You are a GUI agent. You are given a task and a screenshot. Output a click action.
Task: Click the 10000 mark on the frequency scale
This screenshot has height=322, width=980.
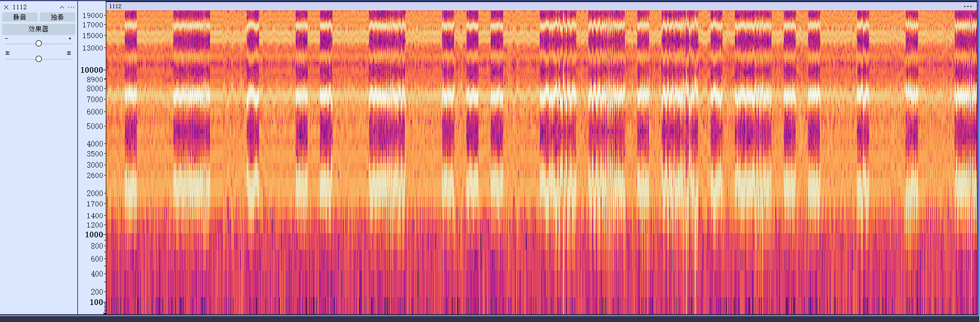tap(92, 70)
